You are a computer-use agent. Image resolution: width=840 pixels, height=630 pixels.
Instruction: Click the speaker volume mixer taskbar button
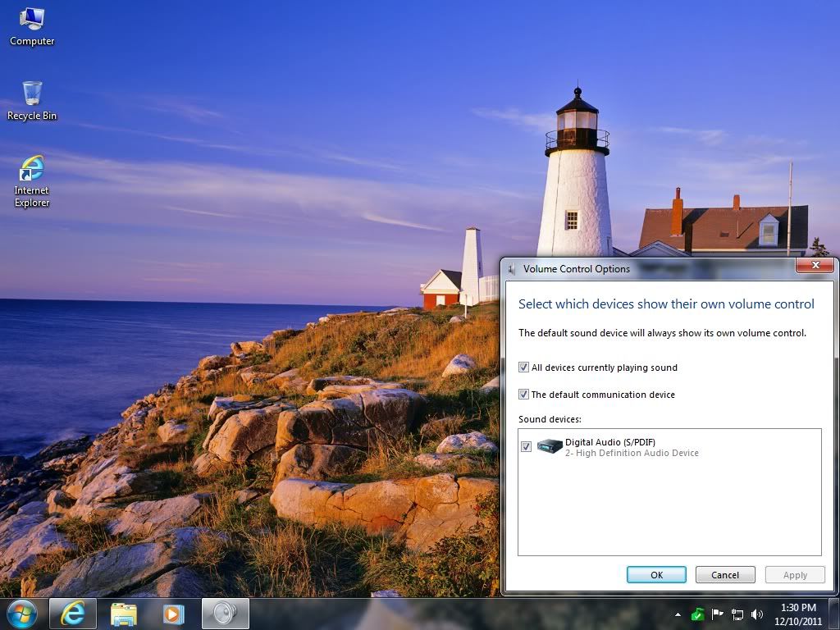[x=225, y=614]
